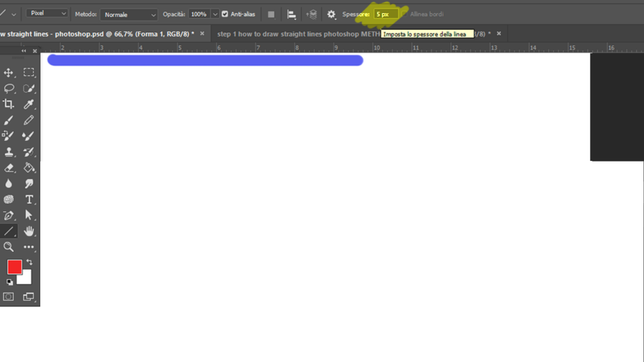This screenshot has height=362, width=644.
Task: Swap foreground and background colors
Action: click(x=29, y=262)
